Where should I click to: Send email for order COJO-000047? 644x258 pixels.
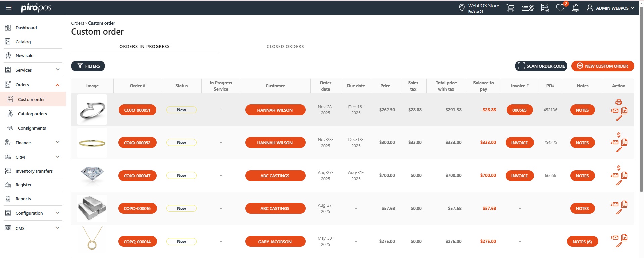(x=614, y=175)
